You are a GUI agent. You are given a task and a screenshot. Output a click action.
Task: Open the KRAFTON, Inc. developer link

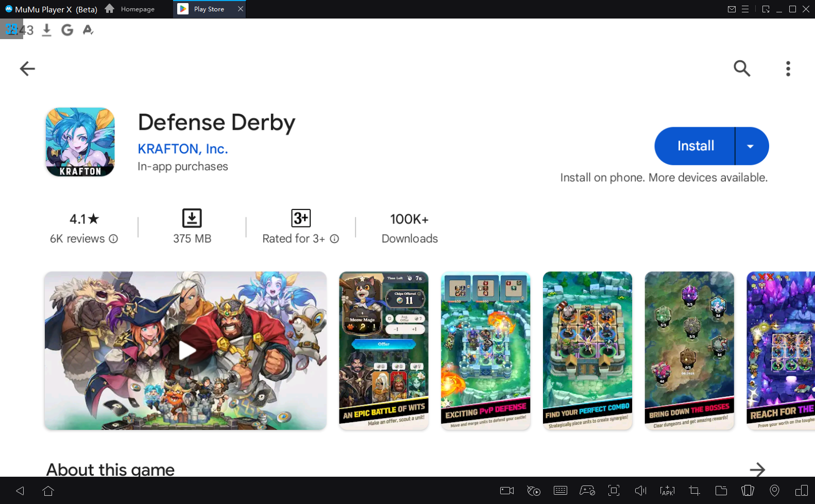[182, 149]
